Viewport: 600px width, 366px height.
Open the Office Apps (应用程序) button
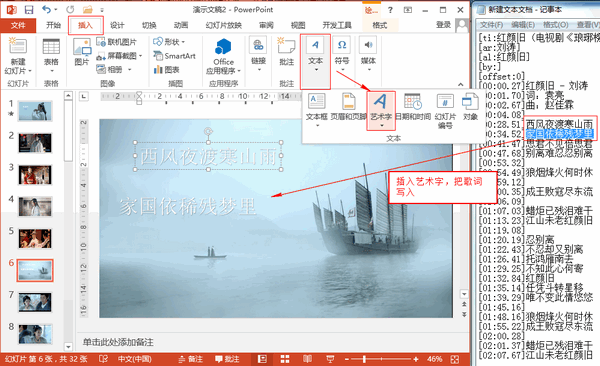point(223,57)
